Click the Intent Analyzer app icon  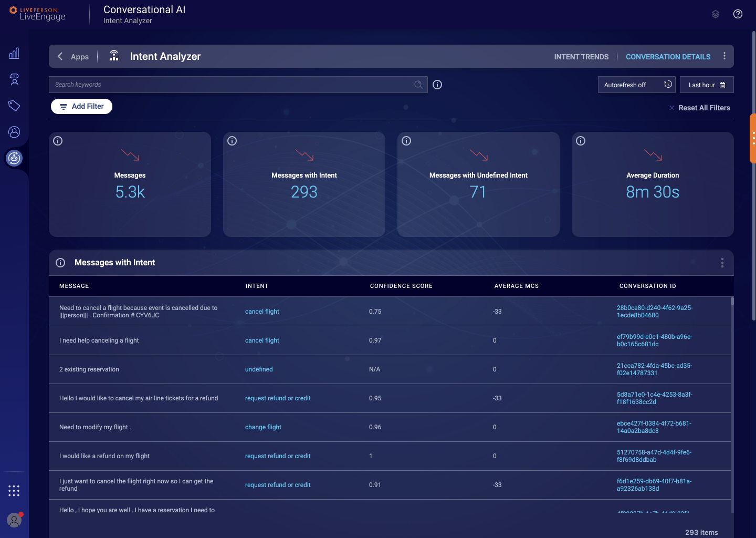click(114, 56)
